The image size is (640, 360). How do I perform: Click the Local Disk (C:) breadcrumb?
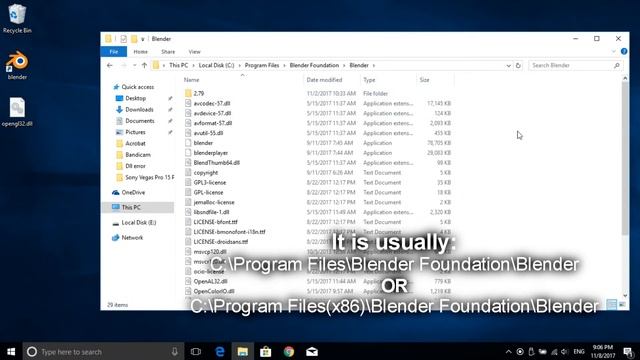pyautogui.click(x=216, y=65)
